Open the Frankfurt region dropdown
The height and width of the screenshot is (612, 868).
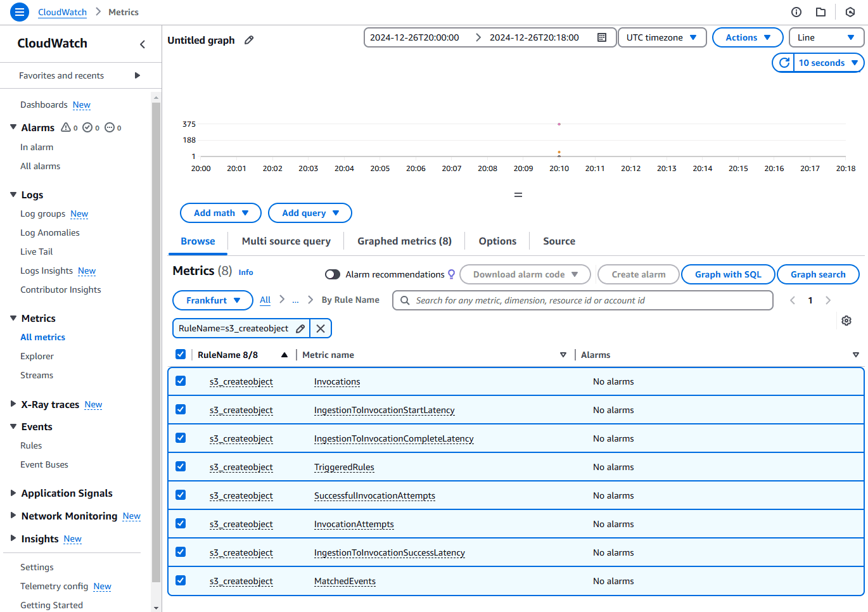click(x=213, y=300)
